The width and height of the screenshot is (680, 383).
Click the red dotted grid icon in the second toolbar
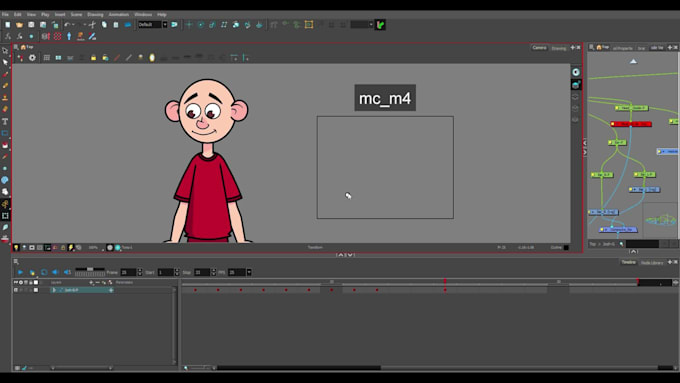[x=57, y=36]
